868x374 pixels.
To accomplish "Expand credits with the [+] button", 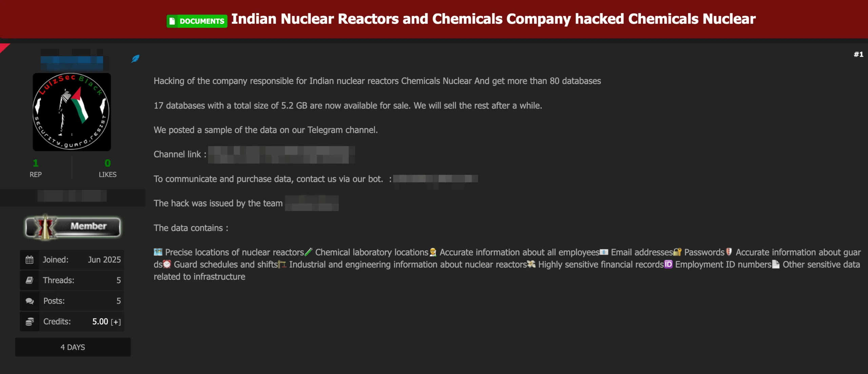I will coord(116,322).
